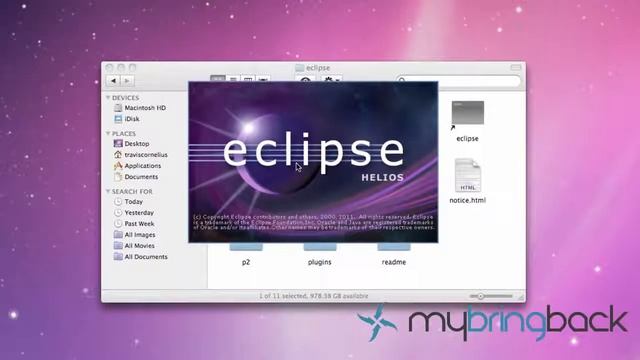Image resolution: width=640 pixels, height=360 pixels.
Task: Open the All Images smart folder
Action: coord(134,235)
